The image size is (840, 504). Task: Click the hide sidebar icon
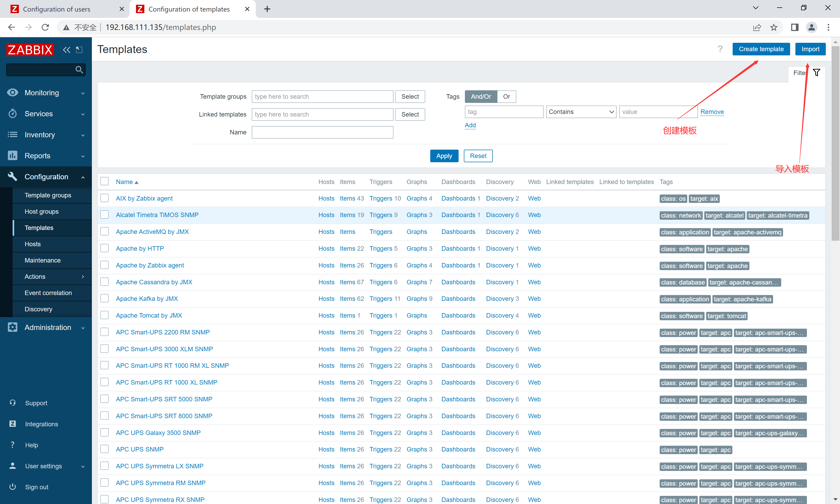79,50
